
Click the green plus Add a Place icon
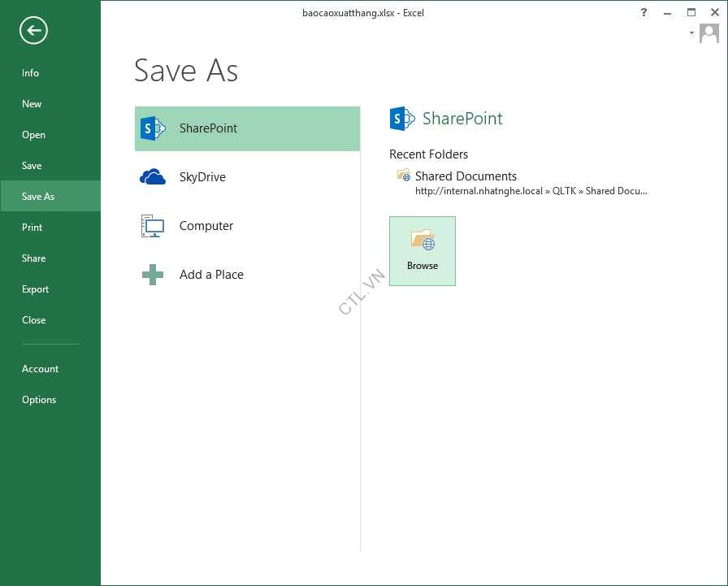pyautogui.click(x=153, y=275)
